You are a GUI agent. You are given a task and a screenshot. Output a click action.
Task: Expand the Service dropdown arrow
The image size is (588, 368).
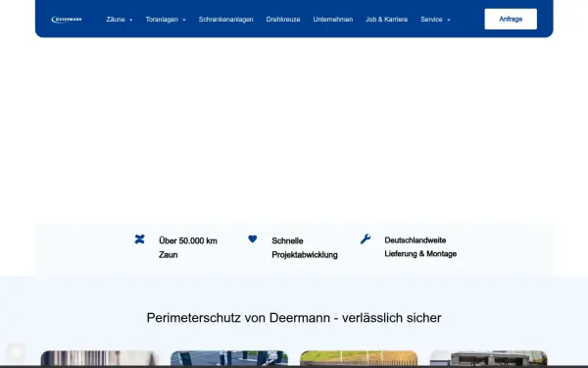click(x=449, y=20)
